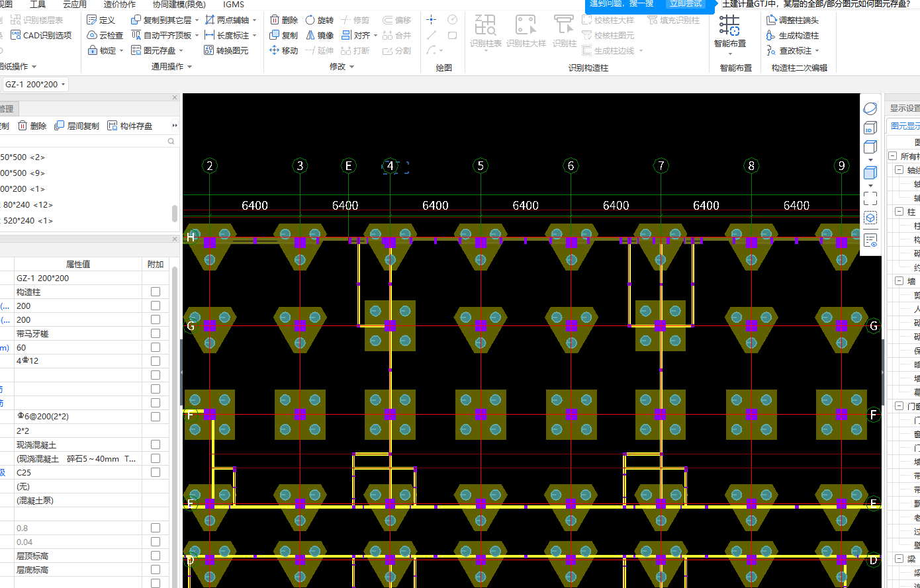Image resolution: width=920 pixels, height=588 pixels.
Task: Open the 协同建模(限免) menu
Action: 179,4
